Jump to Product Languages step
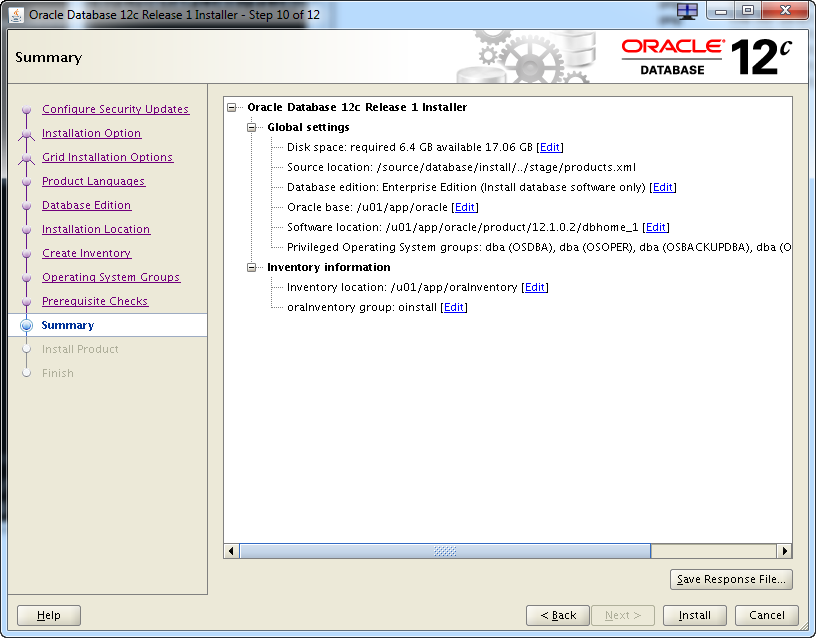The width and height of the screenshot is (816, 638). click(94, 181)
